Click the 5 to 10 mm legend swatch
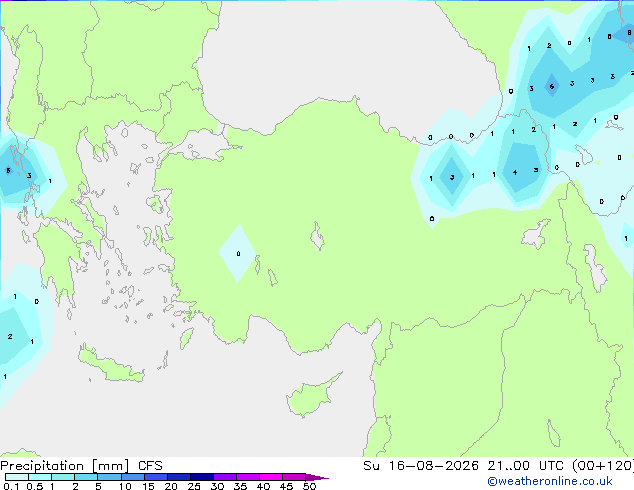The height and width of the screenshot is (490, 634). [109, 477]
